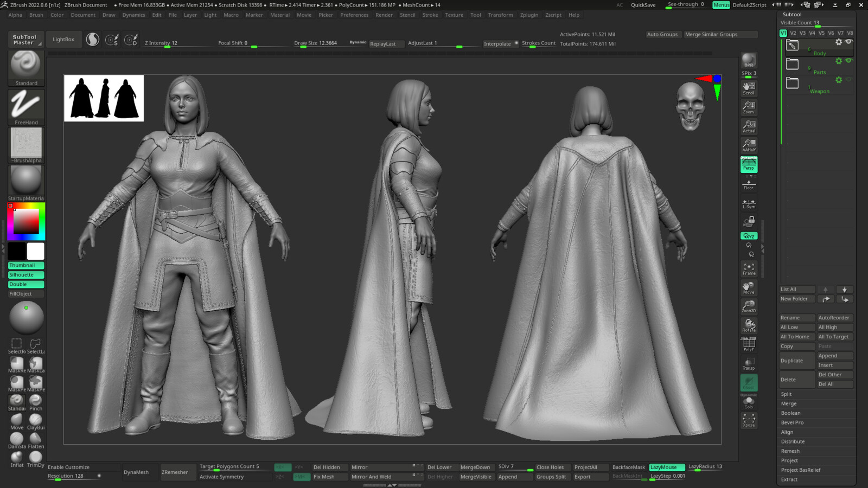Expand the Merge section

pos(789,403)
